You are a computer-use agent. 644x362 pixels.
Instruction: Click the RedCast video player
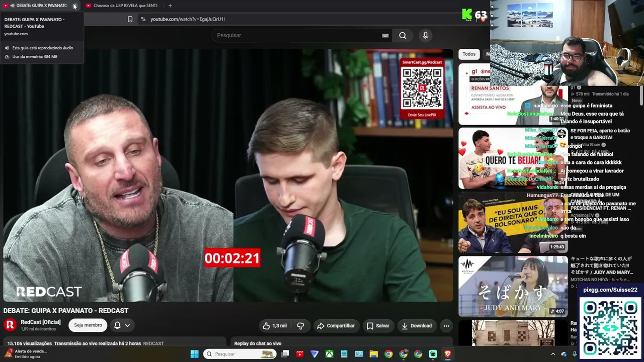pos(228,175)
